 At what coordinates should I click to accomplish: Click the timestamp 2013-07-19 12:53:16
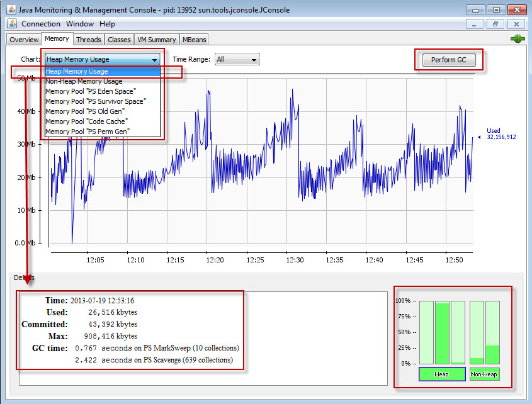[x=102, y=301]
